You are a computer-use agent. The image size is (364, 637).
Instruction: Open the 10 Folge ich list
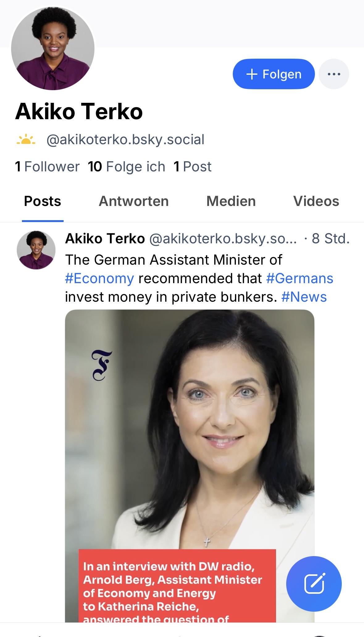click(127, 167)
